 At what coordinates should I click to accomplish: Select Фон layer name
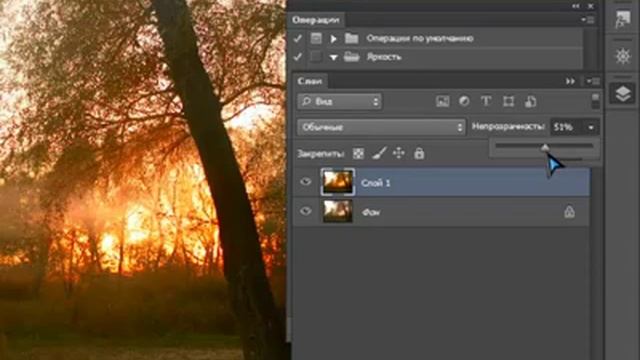[x=371, y=212]
